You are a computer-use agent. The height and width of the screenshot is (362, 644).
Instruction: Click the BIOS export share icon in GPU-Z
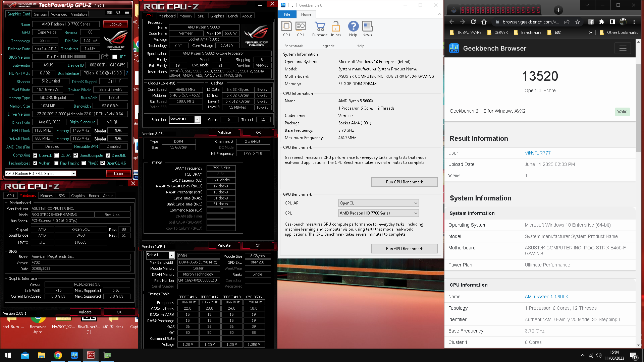(105, 57)
